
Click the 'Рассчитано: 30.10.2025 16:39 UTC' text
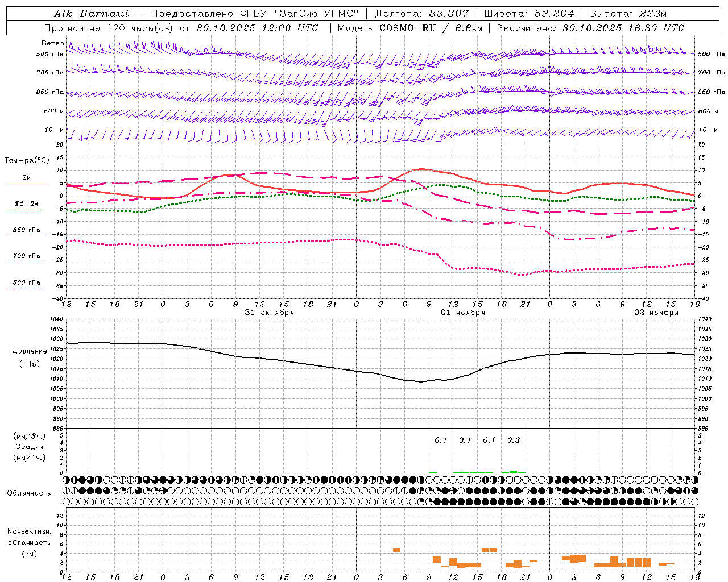tap(590, 28)
